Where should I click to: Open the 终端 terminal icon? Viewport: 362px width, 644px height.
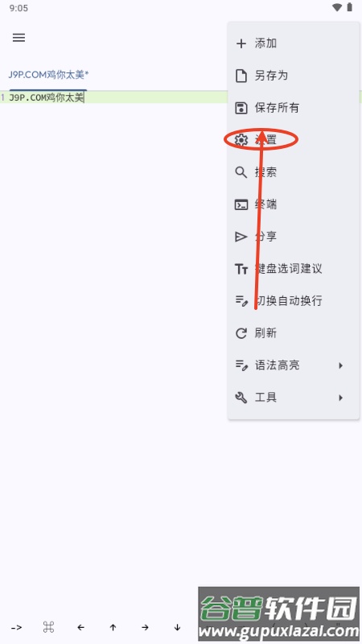pyautogui.click(x=241, y=204)
